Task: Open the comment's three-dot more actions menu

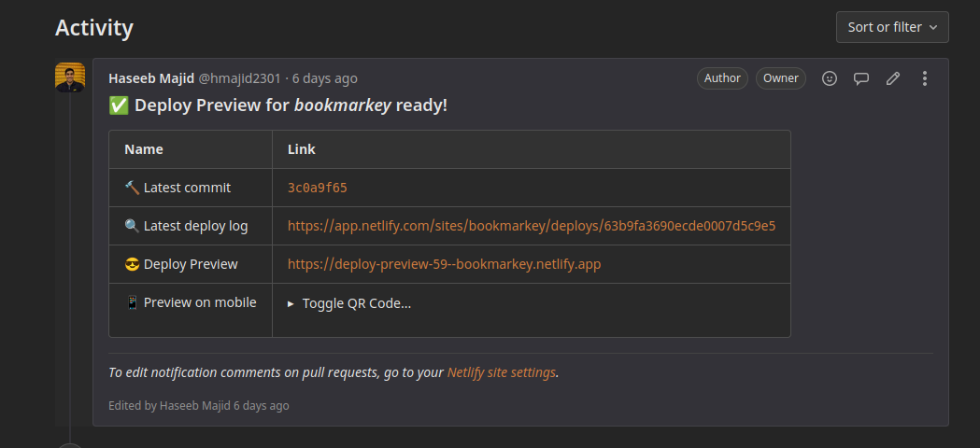Action: 925,78
